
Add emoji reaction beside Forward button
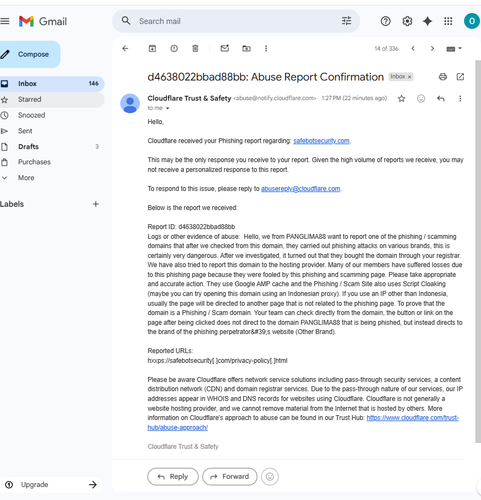click(x=270, y=477)
